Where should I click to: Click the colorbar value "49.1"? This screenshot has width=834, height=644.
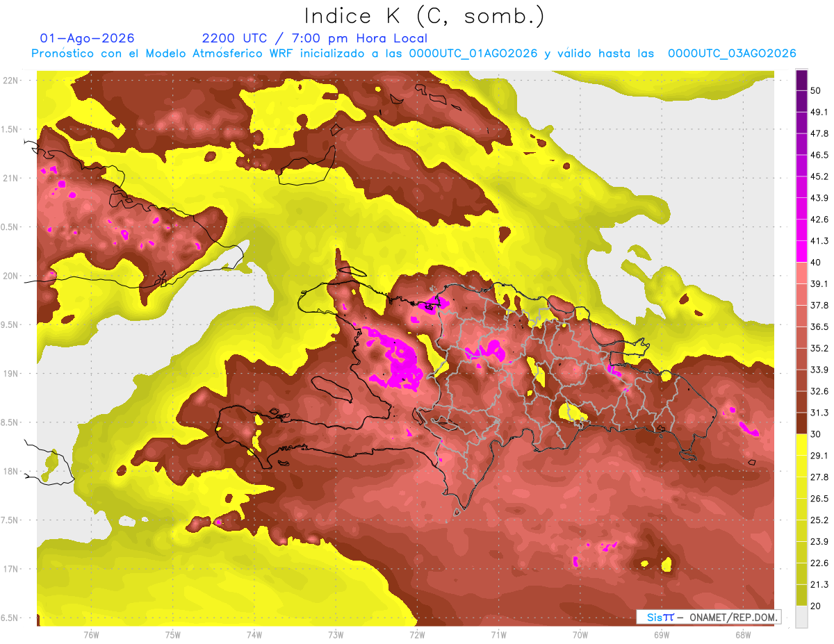point(819,112)
